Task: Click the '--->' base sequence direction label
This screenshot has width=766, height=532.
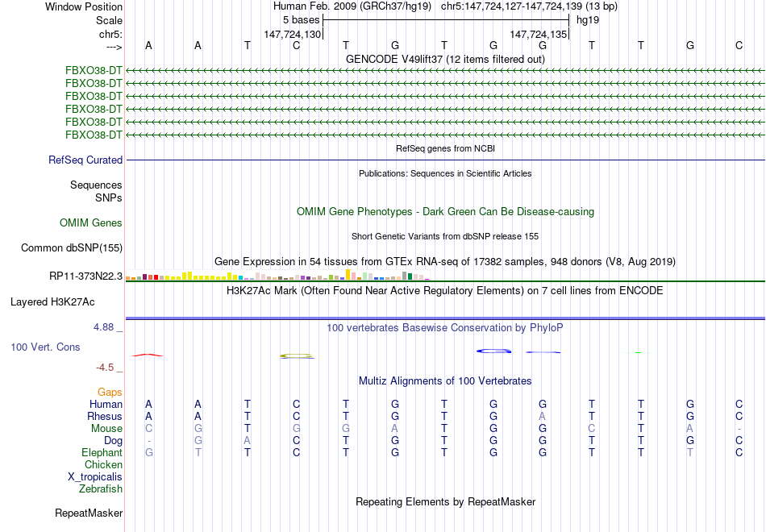Action: 114,47
